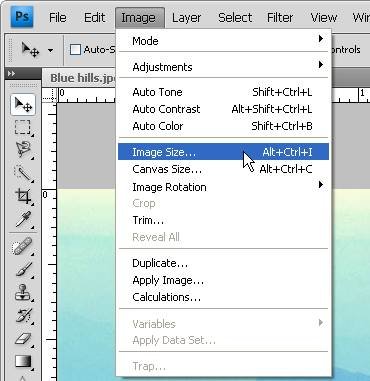
Task: Open the Layer menu
Action: click(x=186, y=18)
